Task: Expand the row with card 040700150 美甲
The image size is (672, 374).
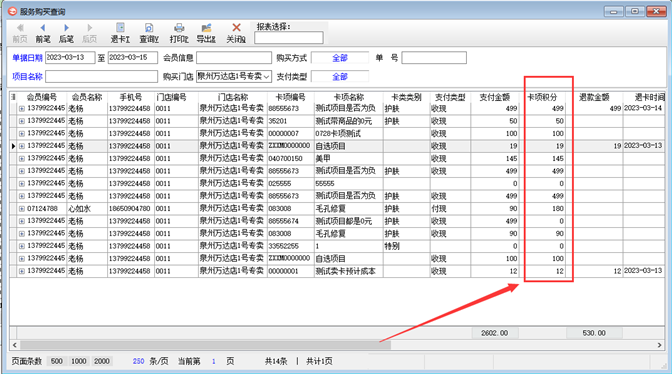Action: pos(21,159)
